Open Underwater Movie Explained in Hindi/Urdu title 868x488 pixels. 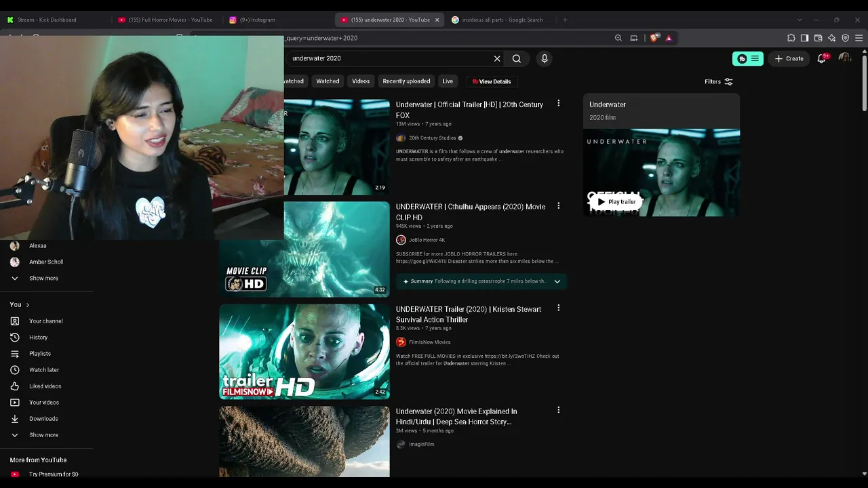(x=456, y=416)
